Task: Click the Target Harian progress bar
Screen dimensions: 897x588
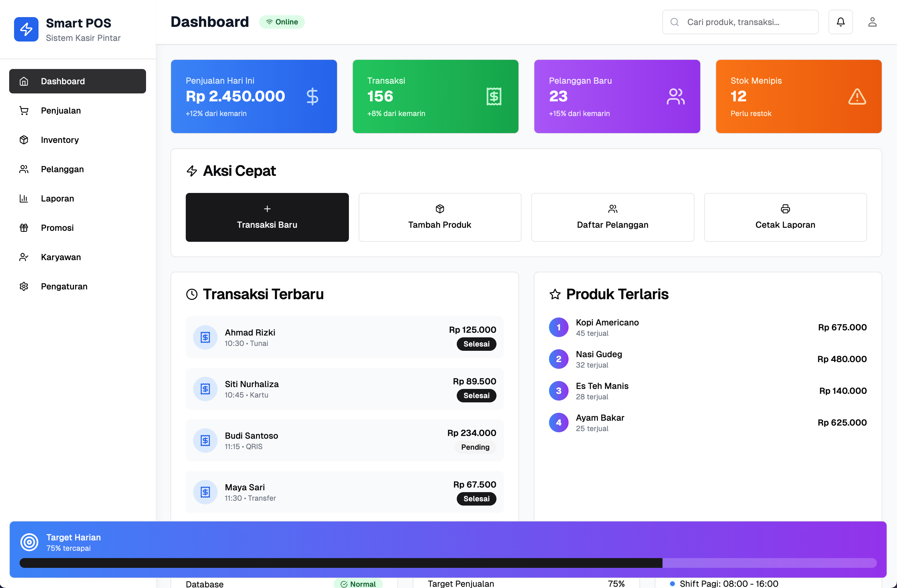Action: tap(448, 563)
